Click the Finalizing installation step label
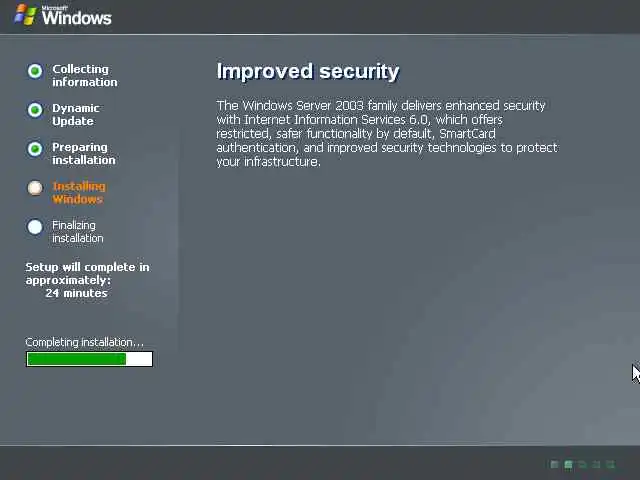 point(78,231)
